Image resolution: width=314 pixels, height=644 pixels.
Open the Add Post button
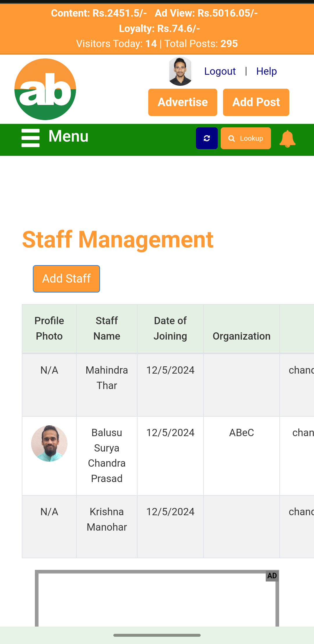(256, 102)
